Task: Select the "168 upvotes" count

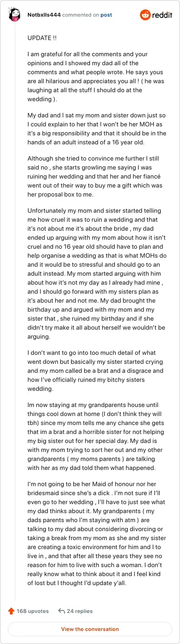Action: tap(33, 611)
